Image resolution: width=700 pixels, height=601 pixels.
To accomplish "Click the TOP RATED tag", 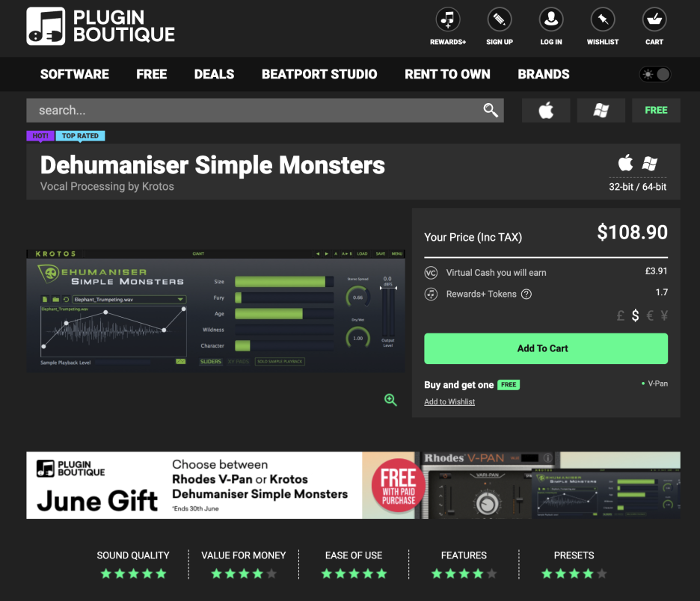I will pos(80,135).
